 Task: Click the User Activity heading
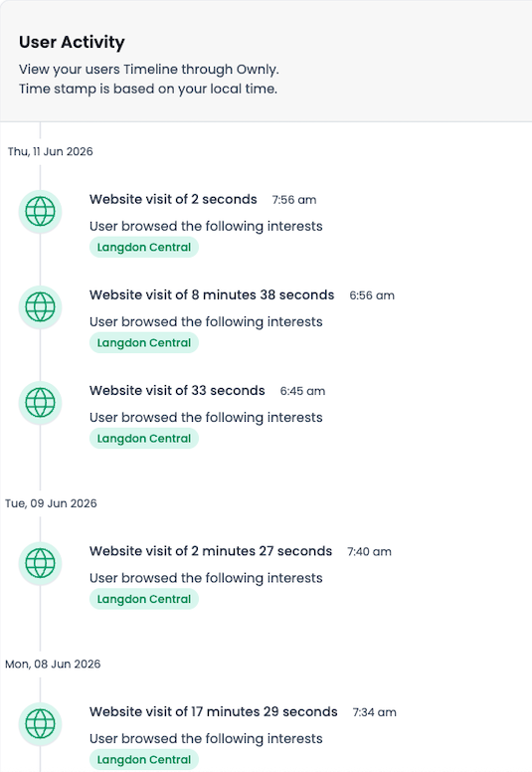72,43
